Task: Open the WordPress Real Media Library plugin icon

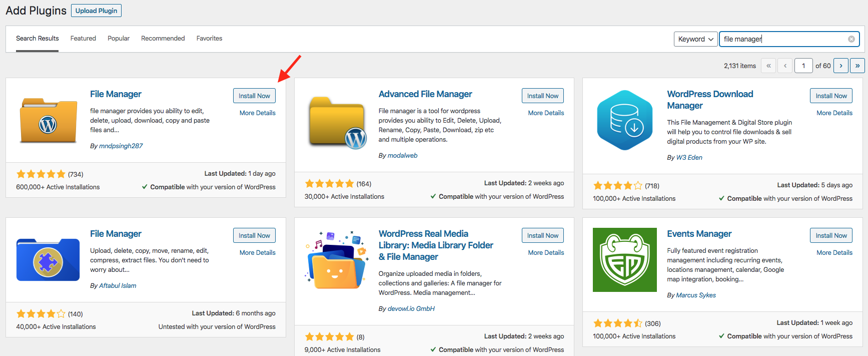Action: point(337,260)
